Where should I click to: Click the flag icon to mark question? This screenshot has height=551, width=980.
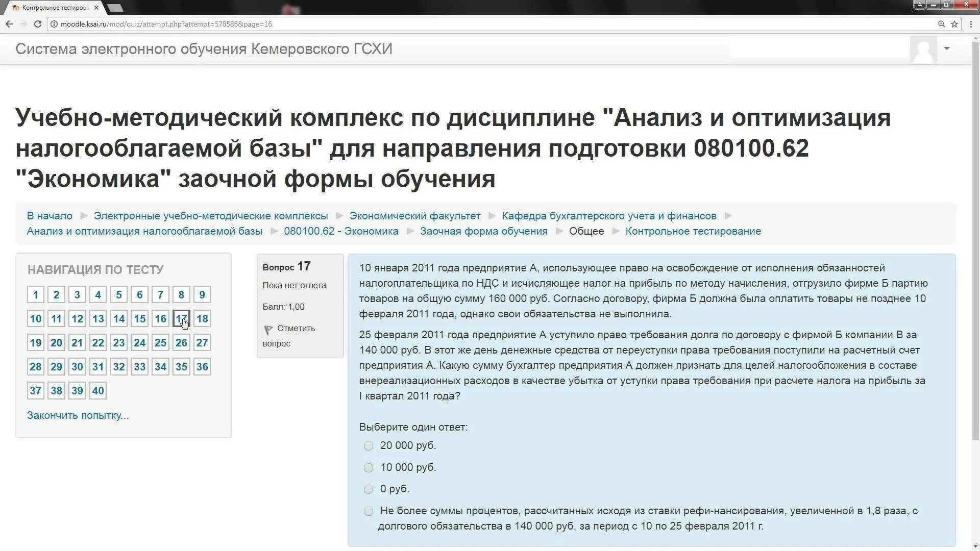pos(268,330)
